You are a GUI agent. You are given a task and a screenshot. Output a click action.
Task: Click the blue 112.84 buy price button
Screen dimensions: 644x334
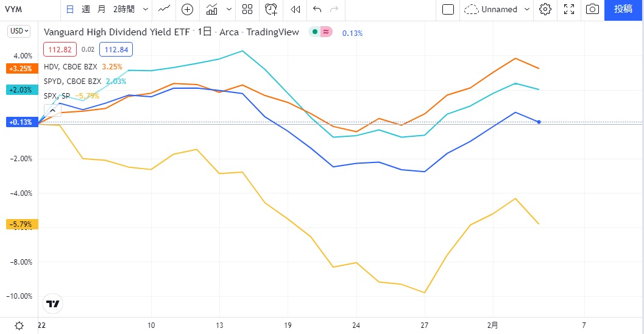pyautogui.click(x=116, y=50)
